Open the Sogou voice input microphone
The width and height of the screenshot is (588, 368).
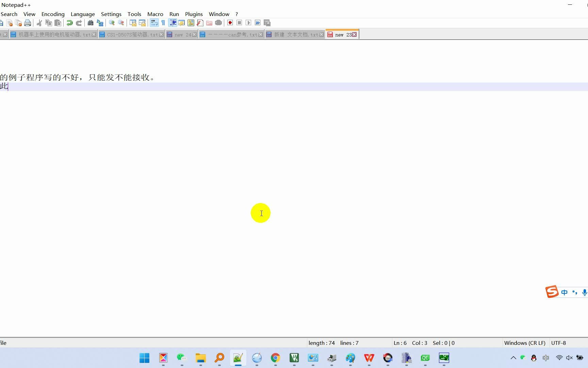click(x=585, y=292)
